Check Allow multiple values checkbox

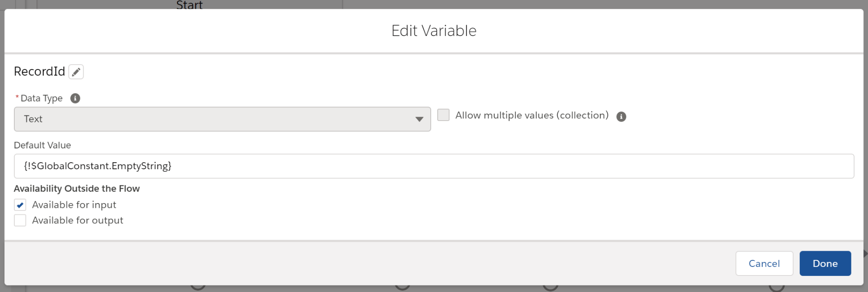(x=443, y=115)
